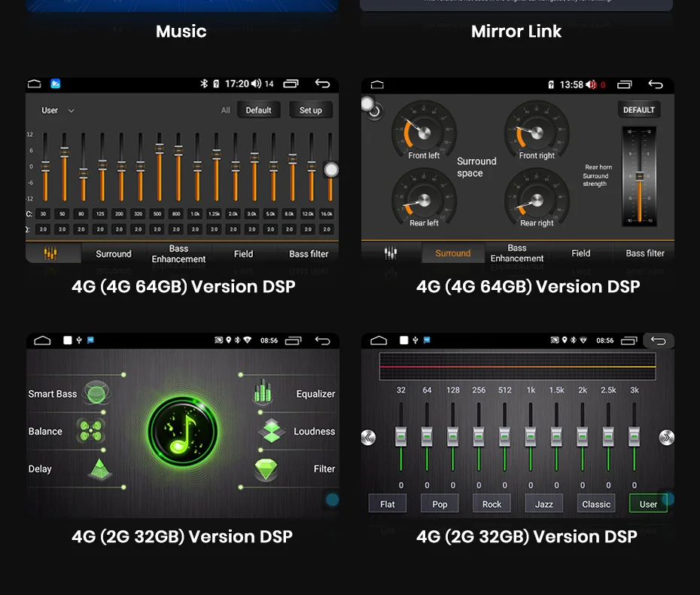Screen dimensions: 700x595
Task: Open the blue app icon on the 17:20 screen
Action: [56, 84]
